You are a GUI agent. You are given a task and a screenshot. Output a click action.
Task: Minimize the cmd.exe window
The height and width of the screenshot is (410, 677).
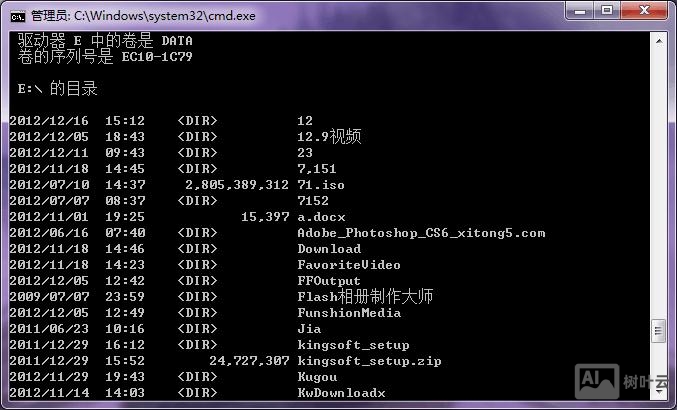(x=579, y=11)
